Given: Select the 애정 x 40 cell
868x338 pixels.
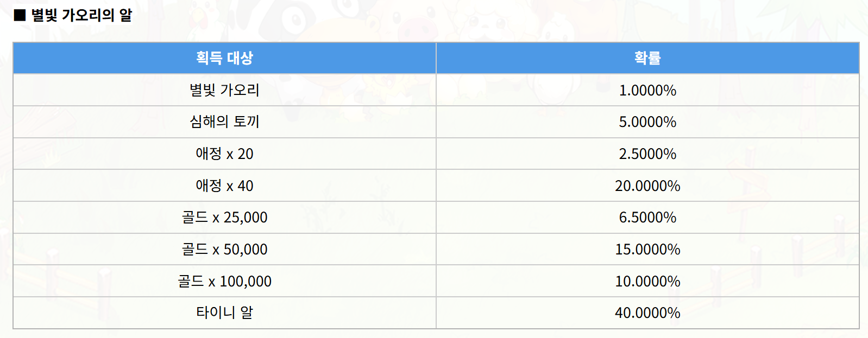Looking at the screenshot, I should tap(224, 186).
